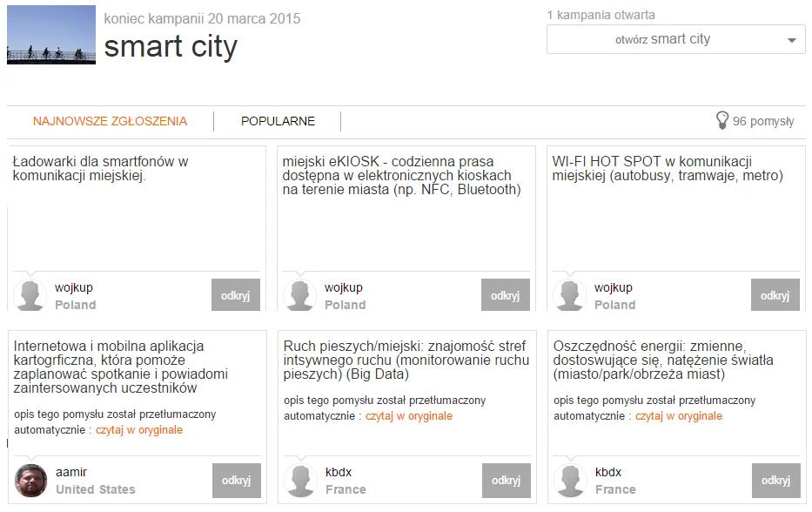Click odkryj on aamir's idea card

click(237, 481)
